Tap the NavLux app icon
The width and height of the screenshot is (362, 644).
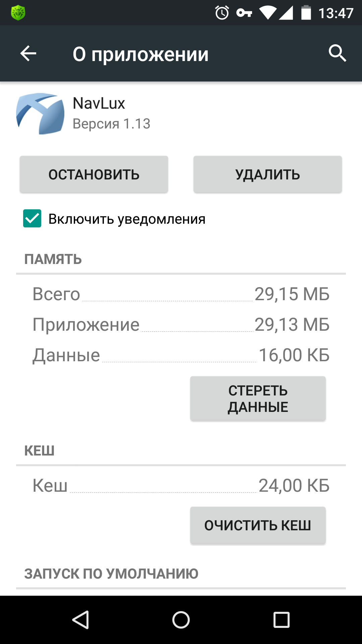click(40, 114)
